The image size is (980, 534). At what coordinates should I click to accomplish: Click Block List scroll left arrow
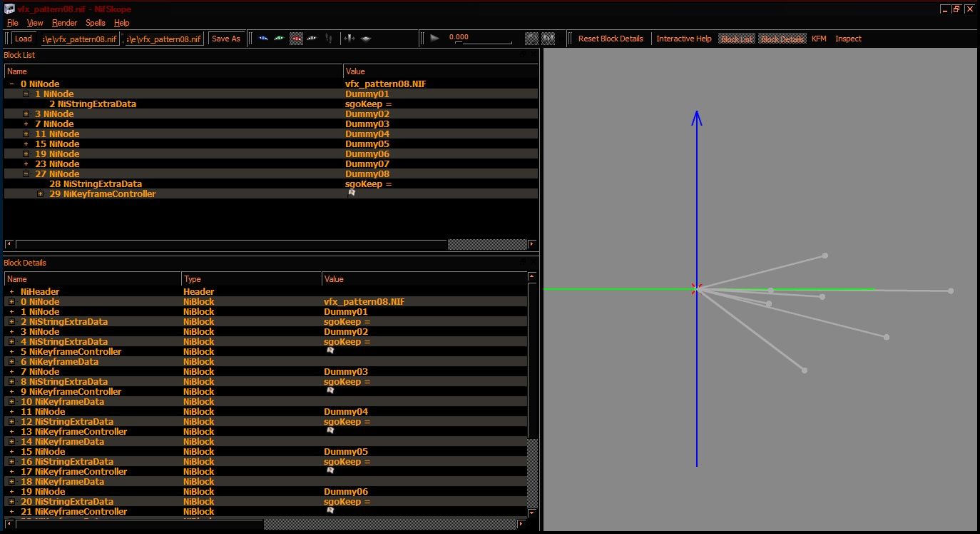tap(9, 245)
